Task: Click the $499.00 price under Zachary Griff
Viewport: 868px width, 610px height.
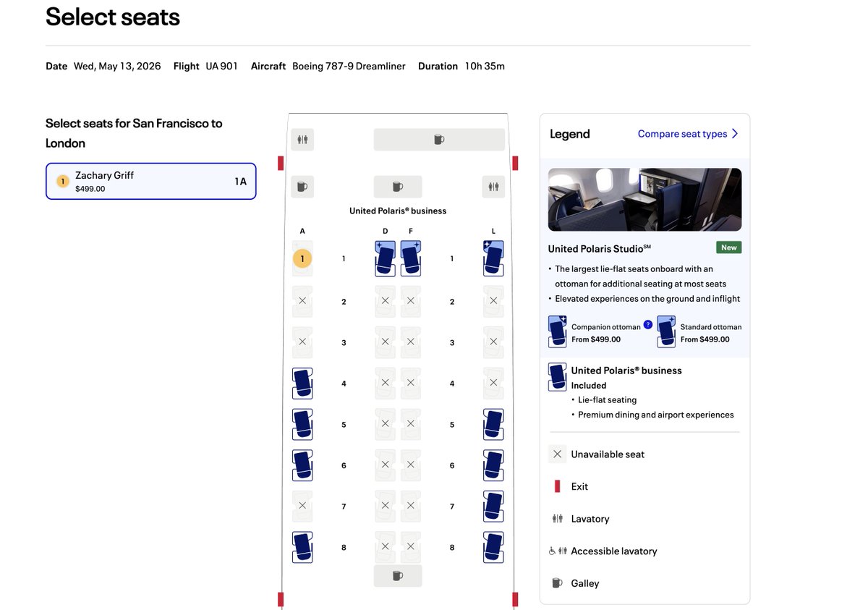Action: point(90,189)
